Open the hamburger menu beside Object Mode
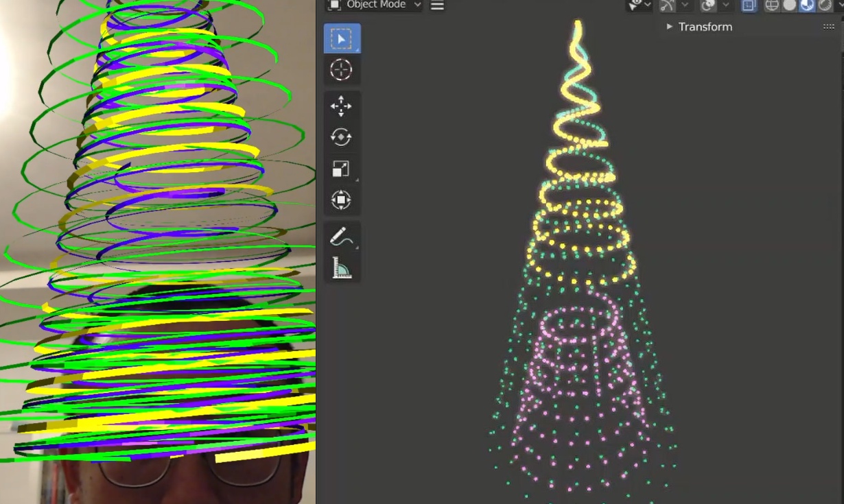Viewport: 844px width, 504px height. point(437,5)
